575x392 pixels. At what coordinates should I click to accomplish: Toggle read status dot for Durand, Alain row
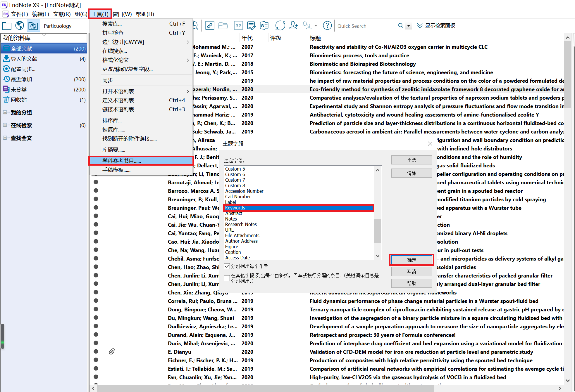[96, 334]
